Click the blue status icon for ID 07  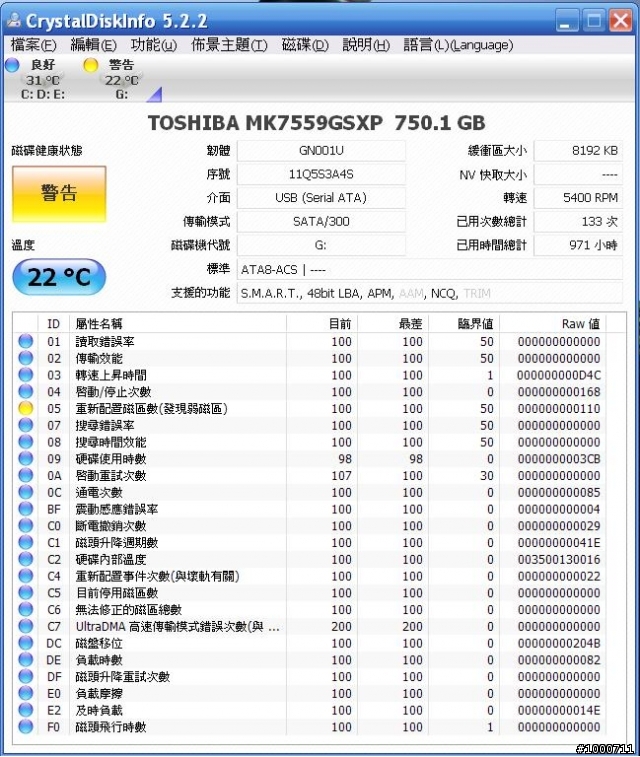tap(26, 425)
